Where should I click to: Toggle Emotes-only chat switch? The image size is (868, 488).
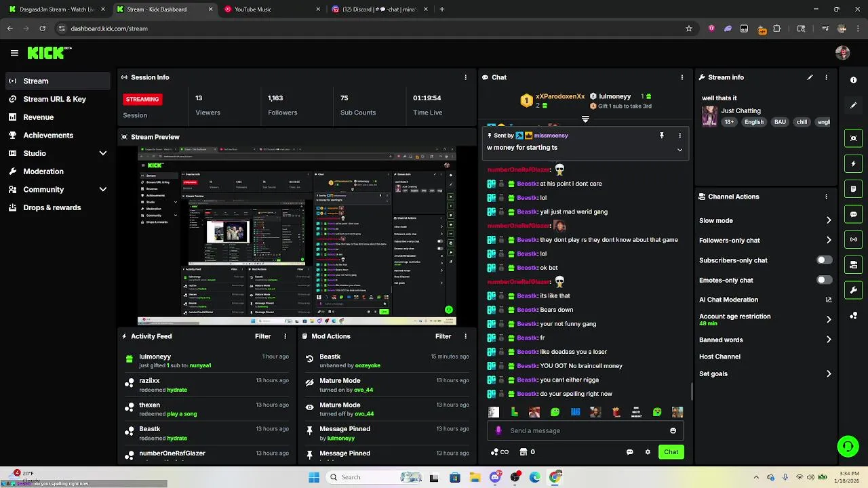(824, 280)
